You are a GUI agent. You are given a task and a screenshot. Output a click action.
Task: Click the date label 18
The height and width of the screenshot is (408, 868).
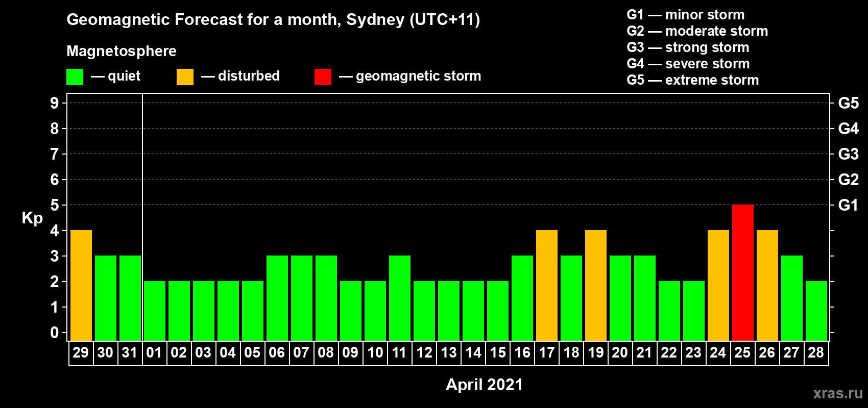click(x=571, y=352)
